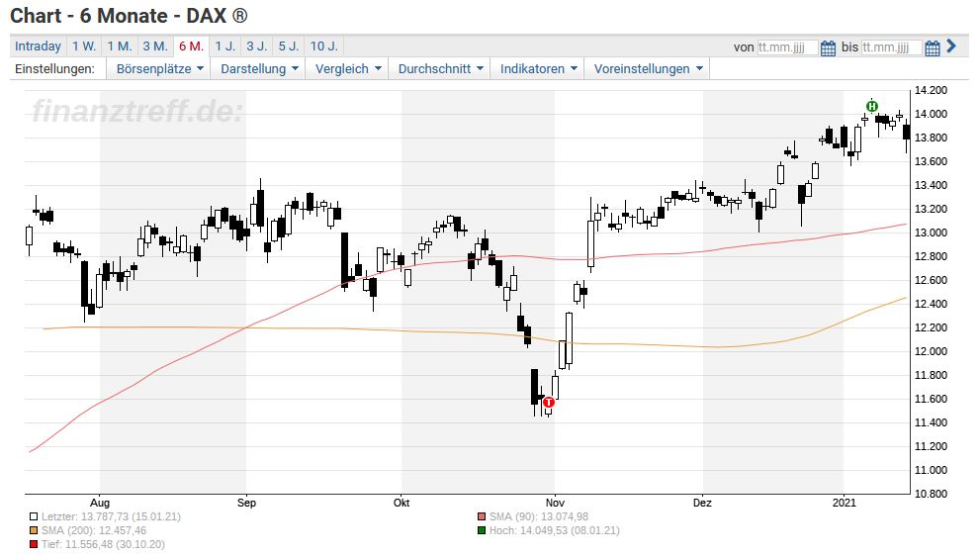This screenshot has width=980, height=557.
Task: Open the Voreinstellungen dropdown
Action: tap(648, 69)
